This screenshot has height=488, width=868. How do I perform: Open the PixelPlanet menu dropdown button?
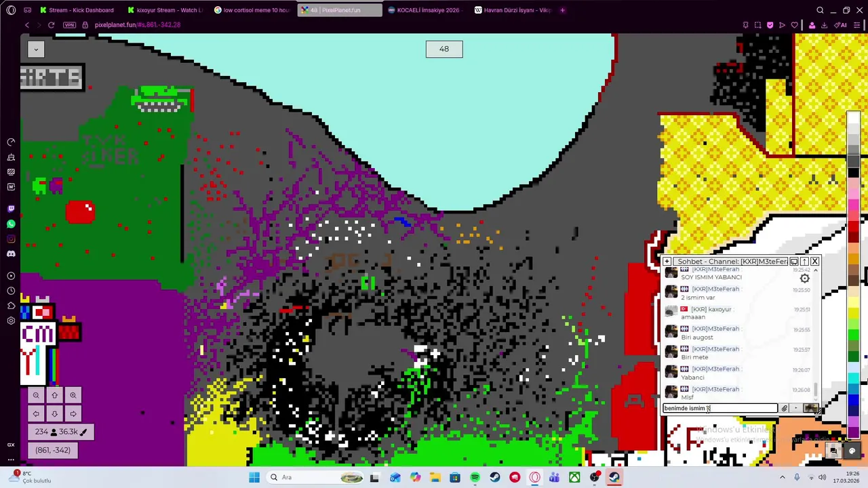[36, 48]
